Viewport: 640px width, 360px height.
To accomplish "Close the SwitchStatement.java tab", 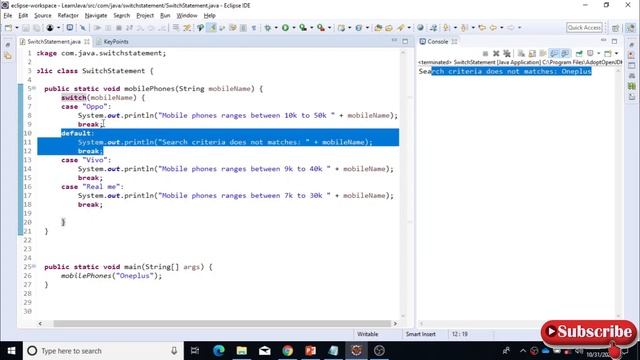I will point(87,42).
